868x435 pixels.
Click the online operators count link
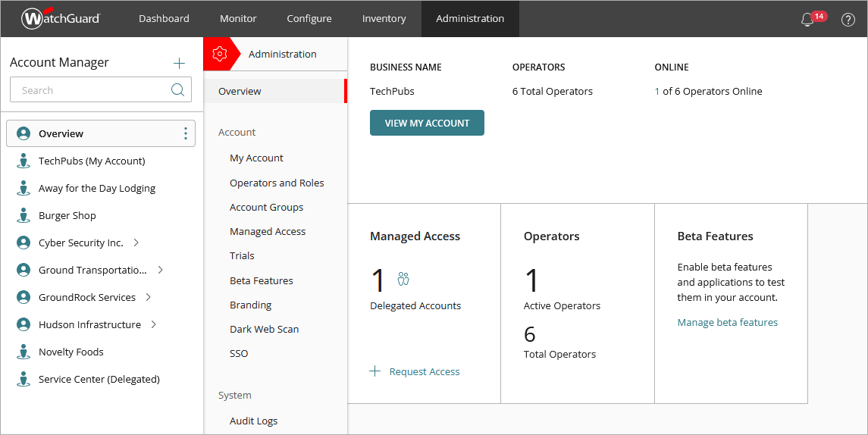point(657,91)
